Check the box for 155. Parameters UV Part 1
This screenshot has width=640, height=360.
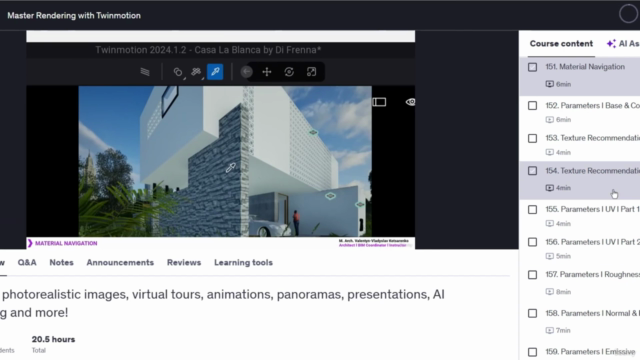[x=532, y=209]
